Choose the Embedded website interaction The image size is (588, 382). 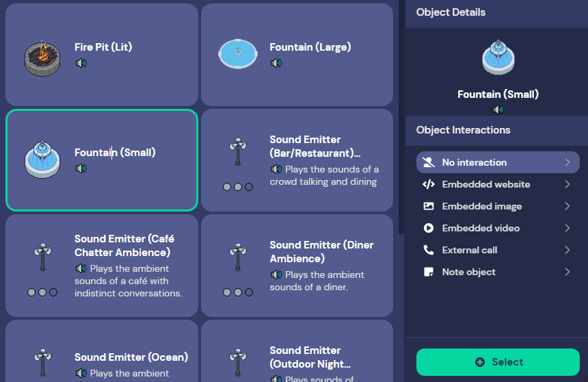(498, 184)
